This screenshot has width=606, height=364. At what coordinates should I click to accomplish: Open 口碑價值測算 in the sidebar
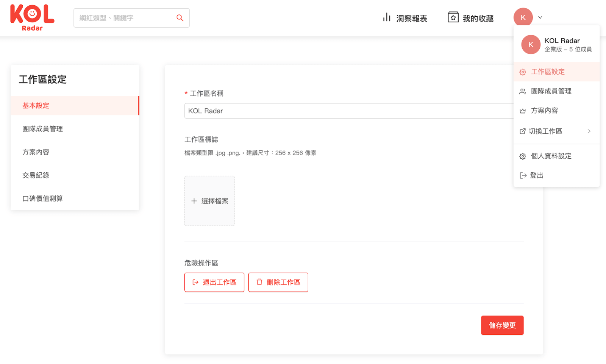click(75, 198)
